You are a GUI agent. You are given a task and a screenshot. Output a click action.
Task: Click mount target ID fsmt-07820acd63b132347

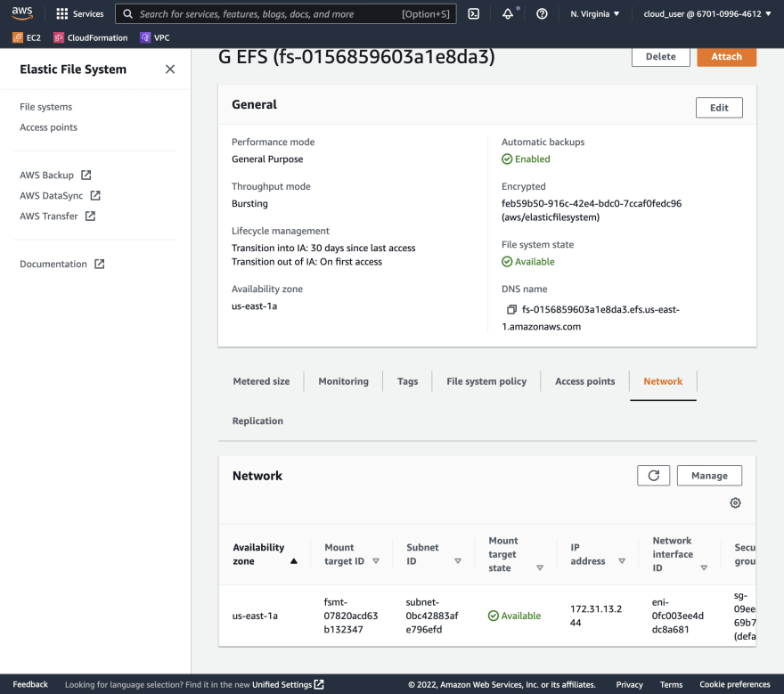[350, 616]
